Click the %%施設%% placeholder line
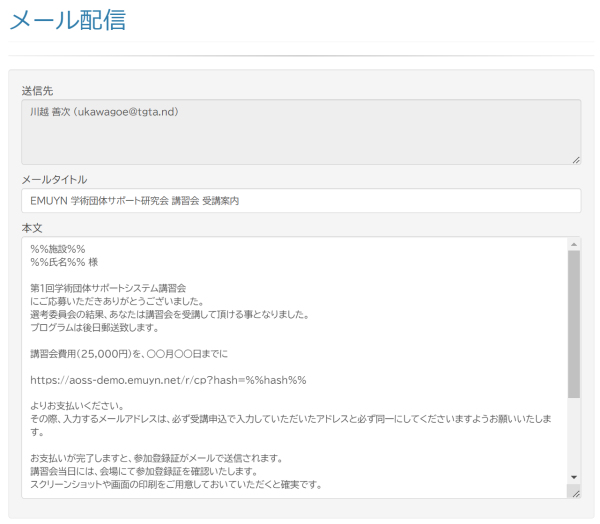The height and width of the screenshot is (524, 600). (58, 249)
